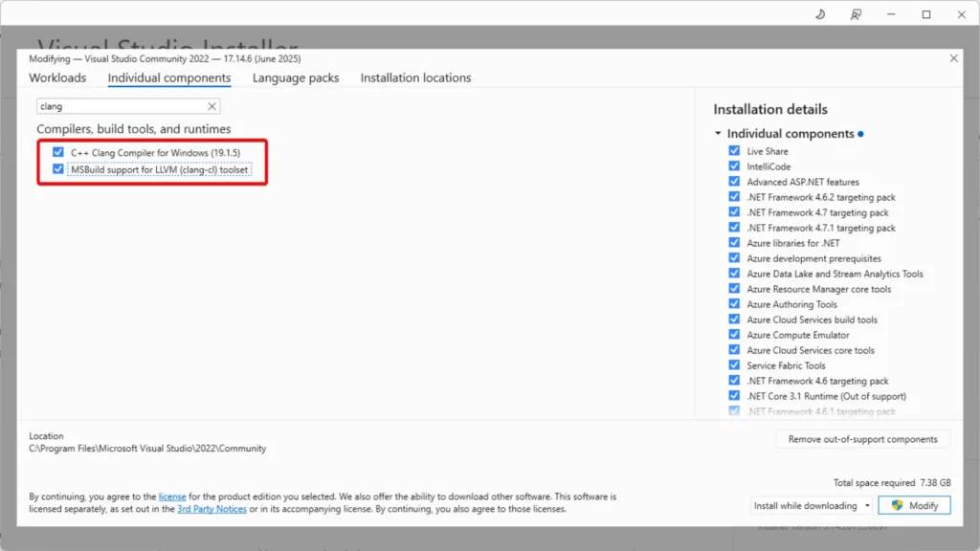Go to the Installation locations tab

point(415,77)
